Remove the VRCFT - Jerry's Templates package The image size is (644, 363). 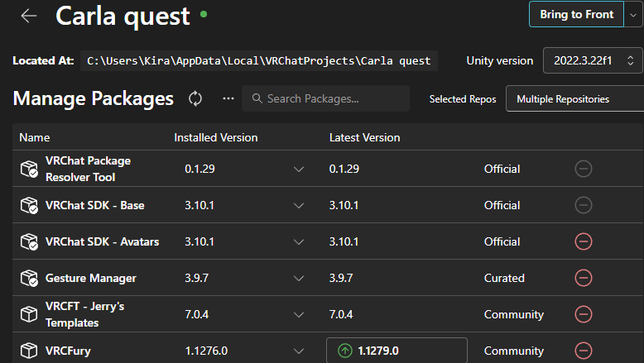tap(584, 314)
